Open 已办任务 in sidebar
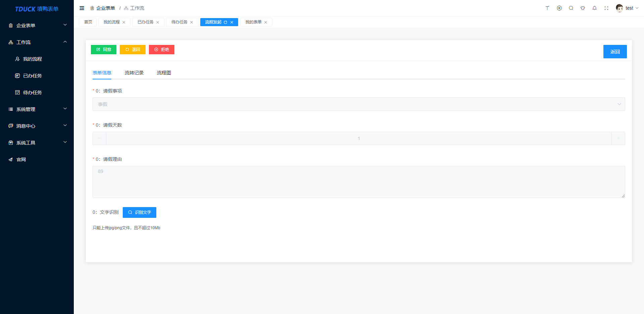The width and height of the screenshot is (644, 314). [x=37, y=75]
